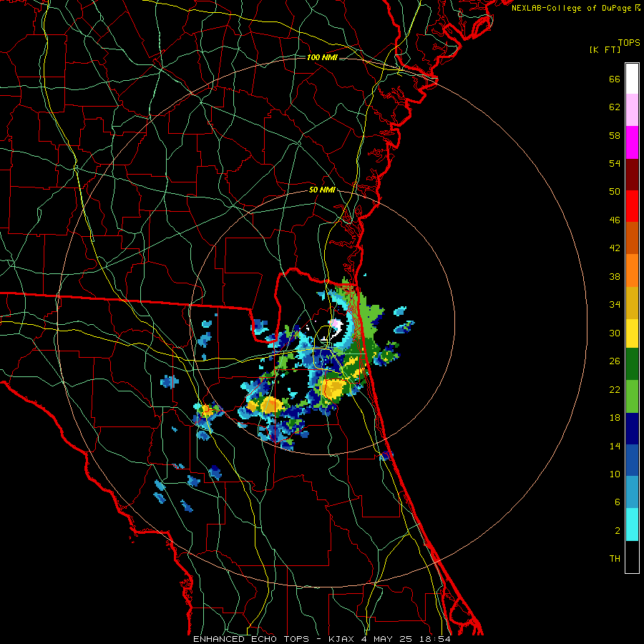The height and width of the screenshot is (644, 644).
Task: Click the '46' legend value
Action: tap(615, 220)
